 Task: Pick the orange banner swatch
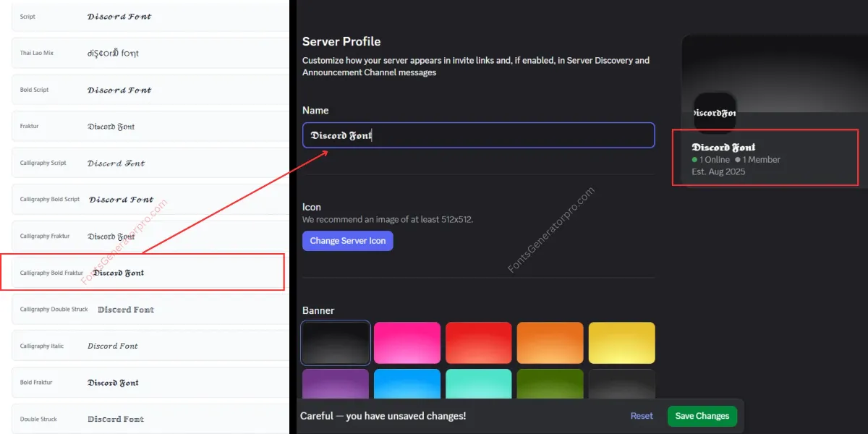coord(550,343)
